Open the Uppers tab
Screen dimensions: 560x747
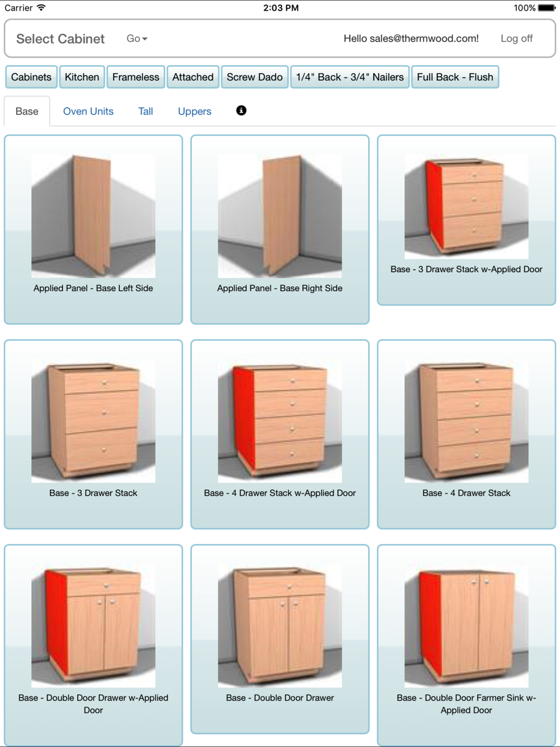194,111
